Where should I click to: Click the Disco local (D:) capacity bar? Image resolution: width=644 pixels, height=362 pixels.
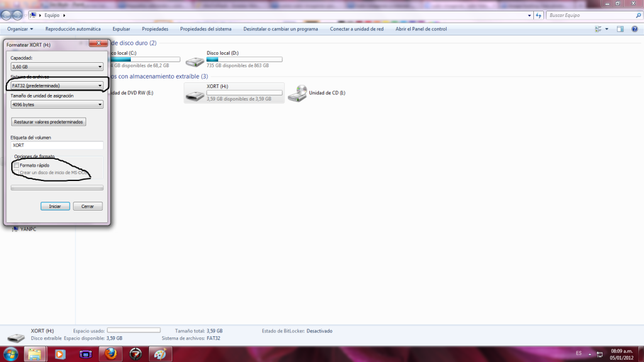click(x=245, y=60)
